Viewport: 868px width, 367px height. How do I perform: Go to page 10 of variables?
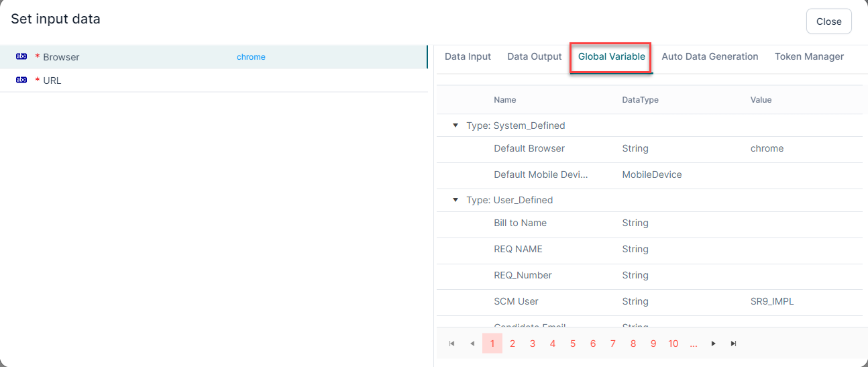(673, 344)
